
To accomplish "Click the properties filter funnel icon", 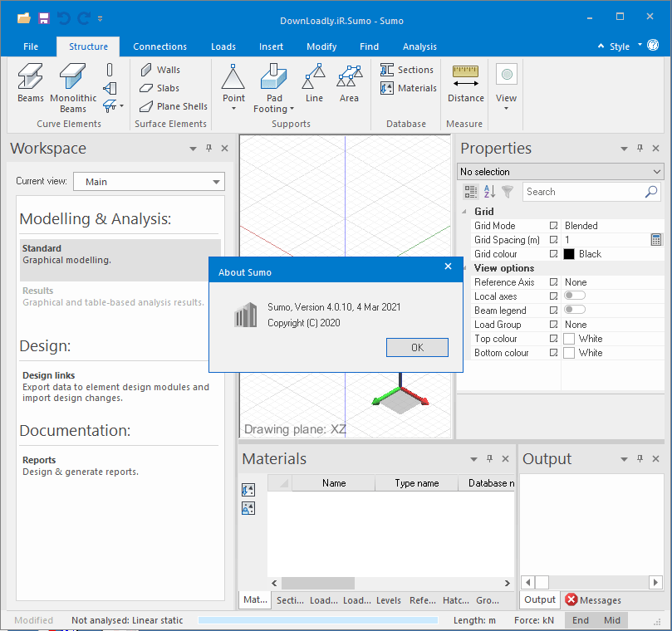I will 508,192.
